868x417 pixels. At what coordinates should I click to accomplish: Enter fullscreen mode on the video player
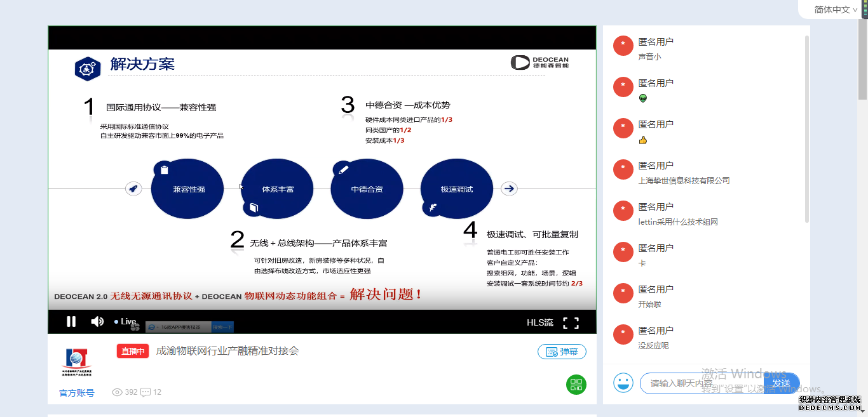[x=571, y=322]
